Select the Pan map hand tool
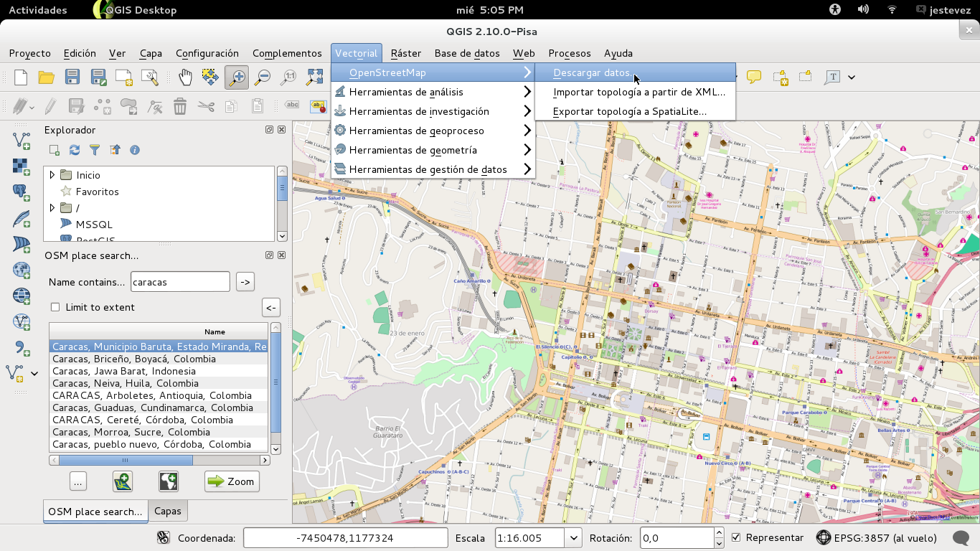This screenshot has width=980, height=551. point(185,77)
